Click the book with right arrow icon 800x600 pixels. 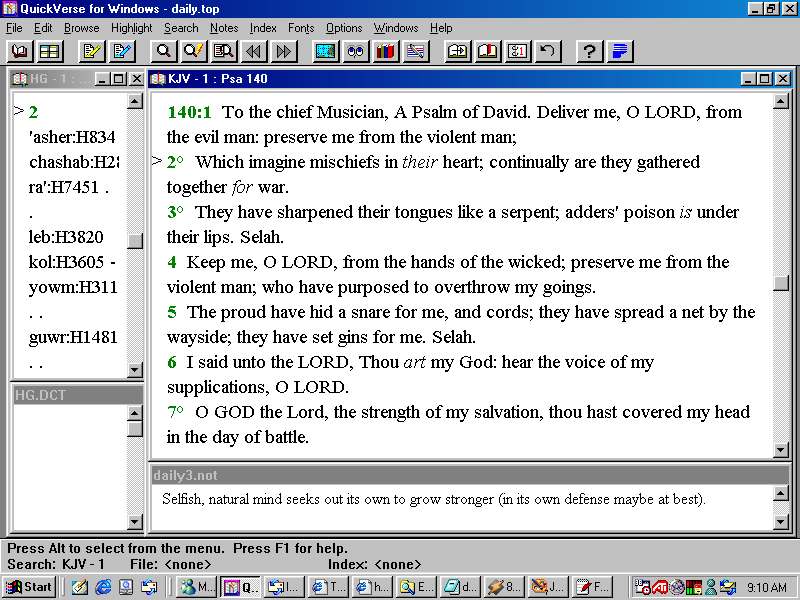point(458,51)
